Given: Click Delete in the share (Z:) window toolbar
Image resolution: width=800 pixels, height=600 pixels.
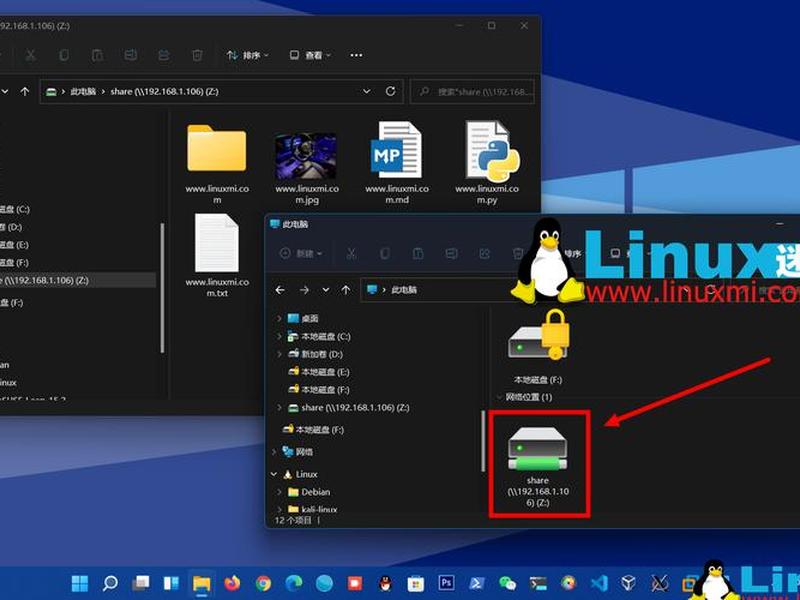Looking at the screenshot, I should click(x=197, y=55).
